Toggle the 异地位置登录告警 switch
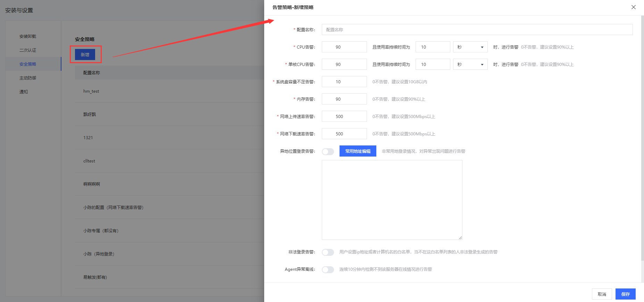 pos(327,152)
